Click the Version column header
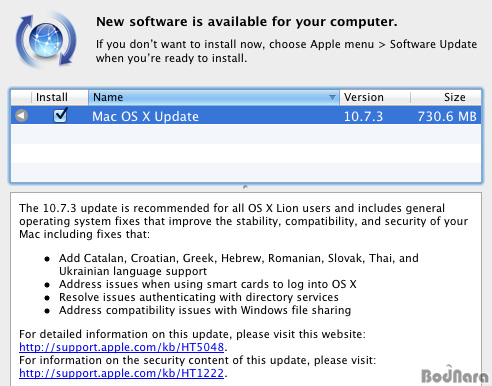Screen dimensions: 492x386 point(375,97)
